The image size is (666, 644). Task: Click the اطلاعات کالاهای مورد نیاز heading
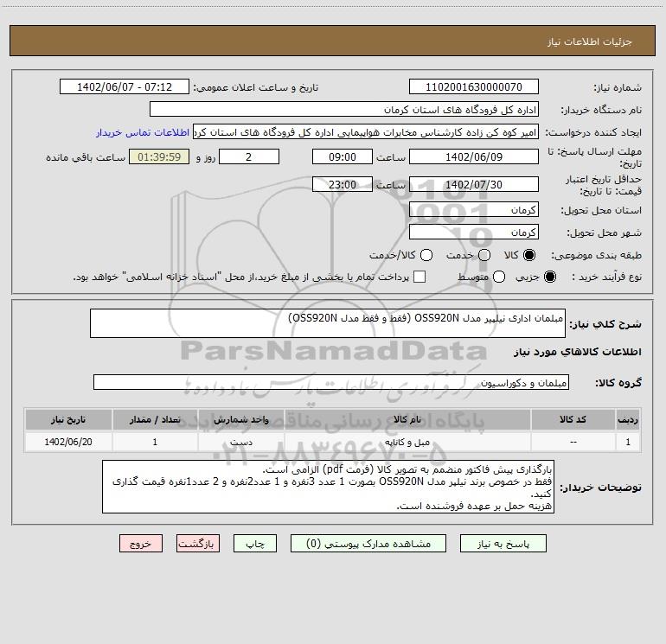click(x=578, y=352)
